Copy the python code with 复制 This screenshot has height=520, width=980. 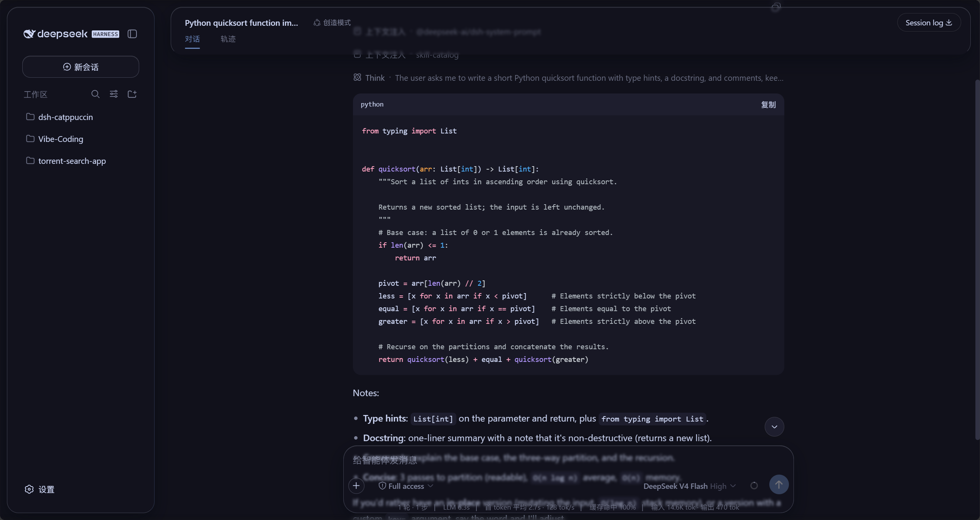click(x=768, y=105)
